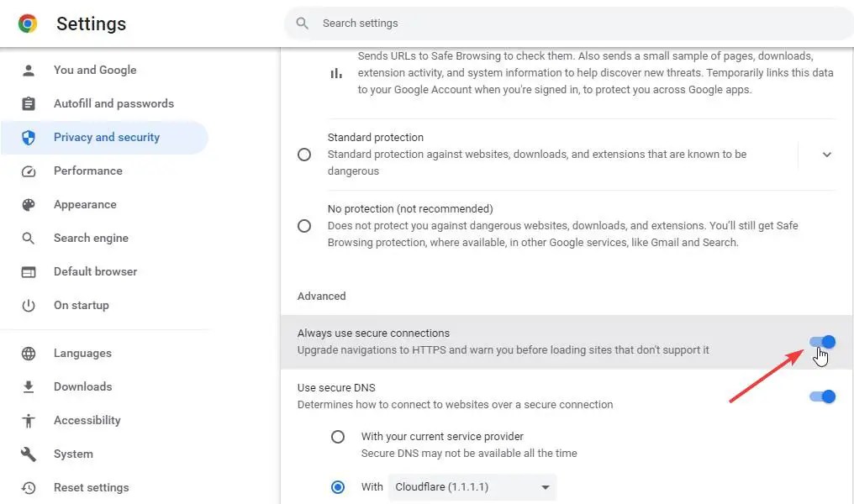Click the Settings page title
The height and width of the screenshot is (504, 854).
point(91,24)
